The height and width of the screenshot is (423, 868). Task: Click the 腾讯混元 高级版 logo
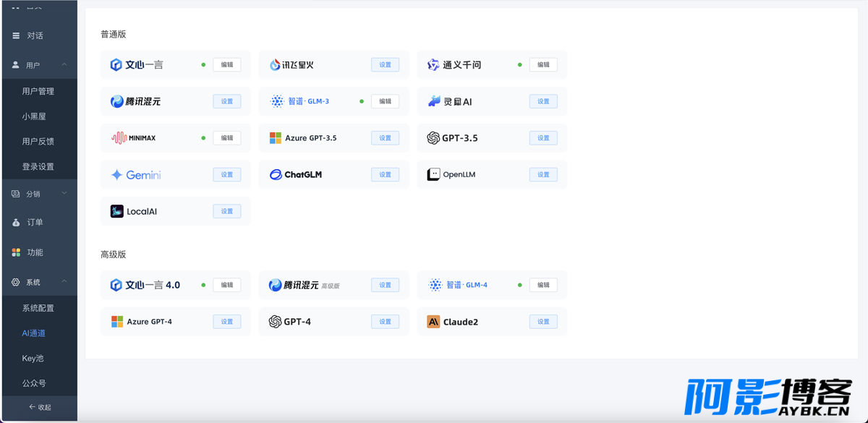[275, 286]
